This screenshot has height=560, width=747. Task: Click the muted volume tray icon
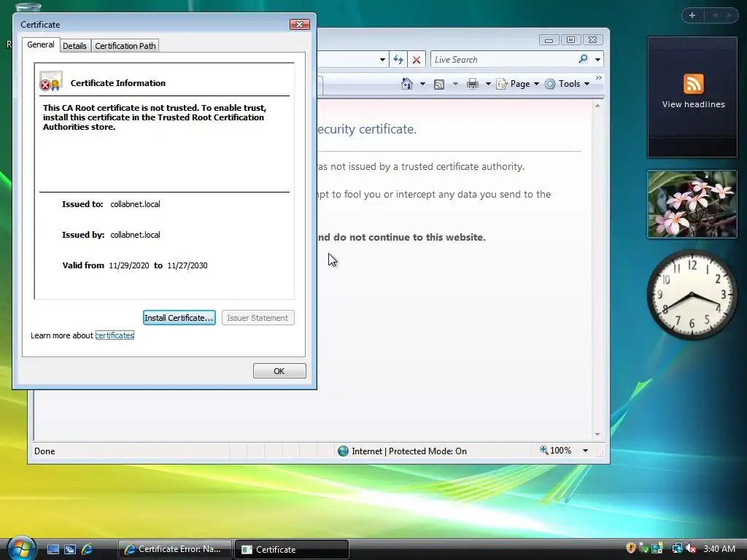point(692,548)
